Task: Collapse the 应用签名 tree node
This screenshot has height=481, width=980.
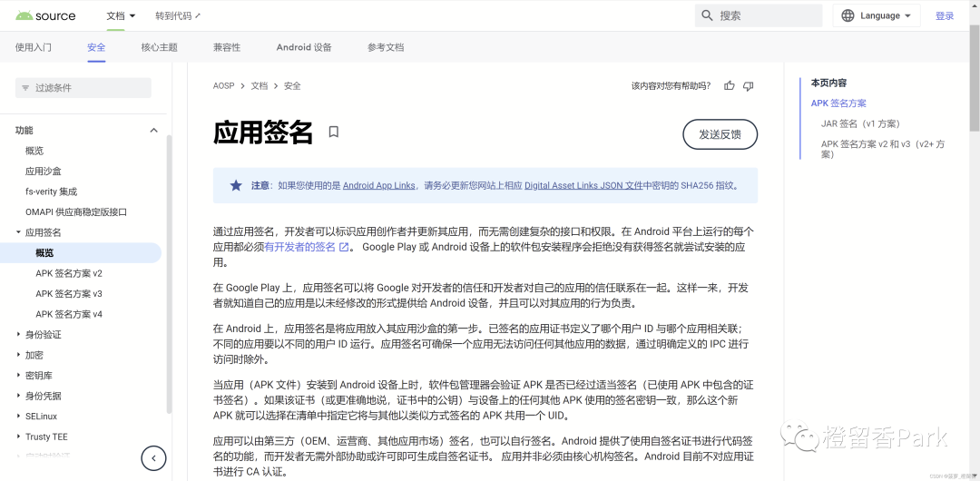Action: tap(19, 232)
